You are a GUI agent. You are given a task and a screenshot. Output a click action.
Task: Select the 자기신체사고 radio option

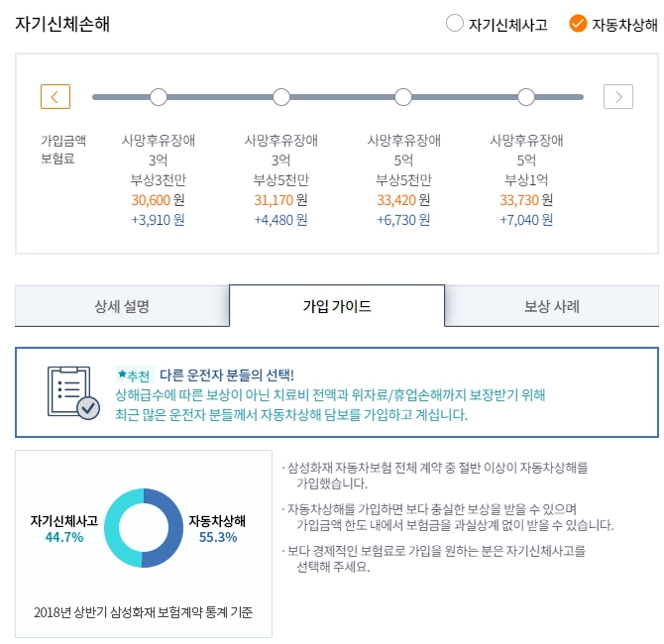455,24
